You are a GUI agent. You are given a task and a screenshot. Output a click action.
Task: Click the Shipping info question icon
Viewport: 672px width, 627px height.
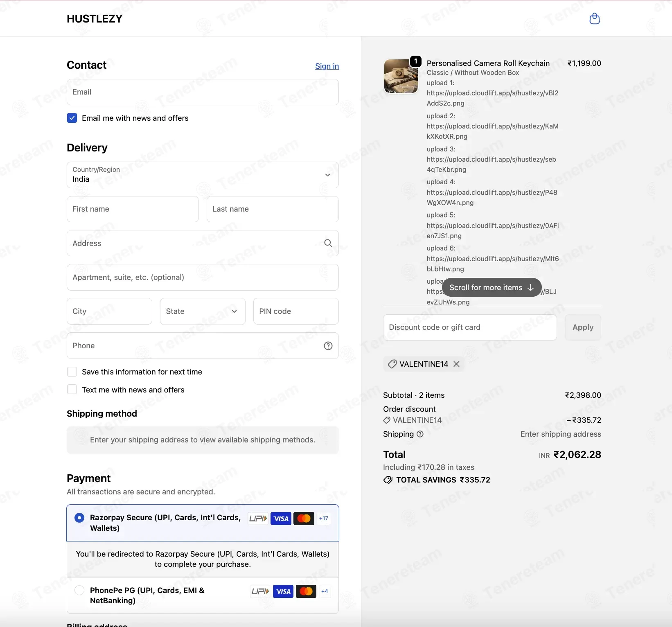pos(420,434)
